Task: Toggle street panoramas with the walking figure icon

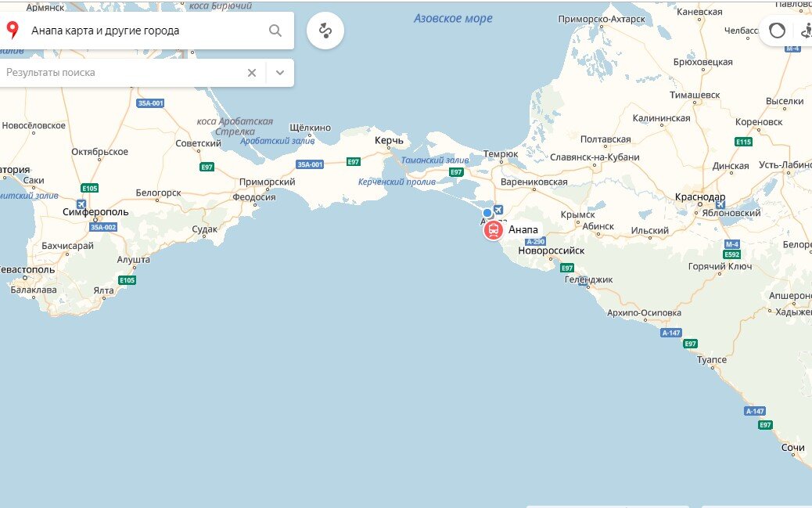Action: [807, 31]
